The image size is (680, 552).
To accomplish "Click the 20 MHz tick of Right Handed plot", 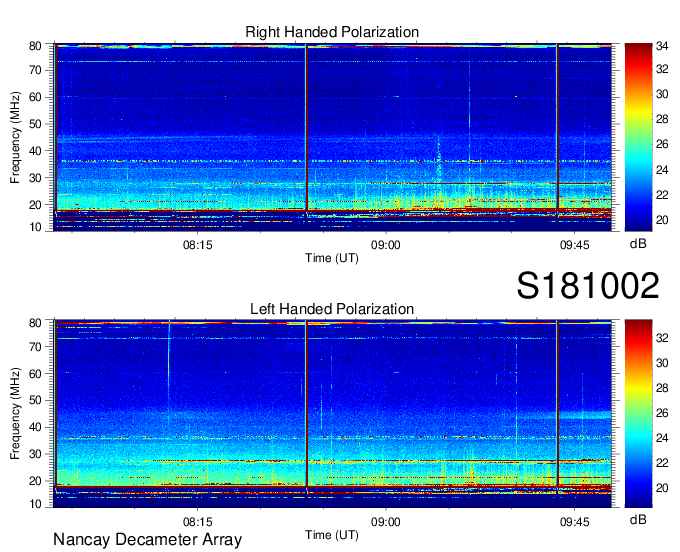I will pos(35,205).
